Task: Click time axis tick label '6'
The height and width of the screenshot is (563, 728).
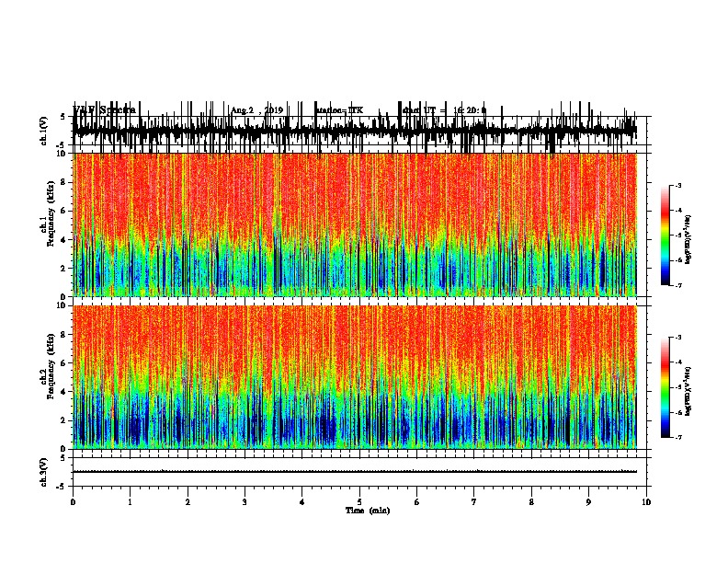Action: click(x=417, y=502)
